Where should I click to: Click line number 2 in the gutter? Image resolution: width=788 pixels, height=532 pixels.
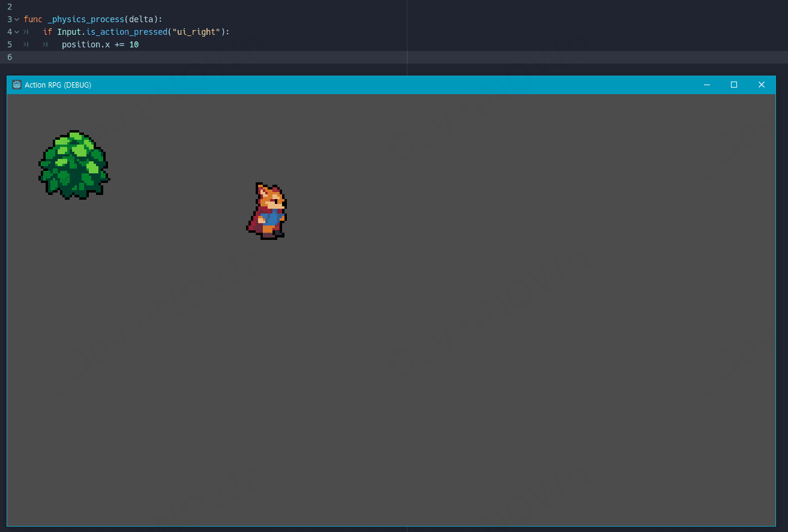(10, 7)
